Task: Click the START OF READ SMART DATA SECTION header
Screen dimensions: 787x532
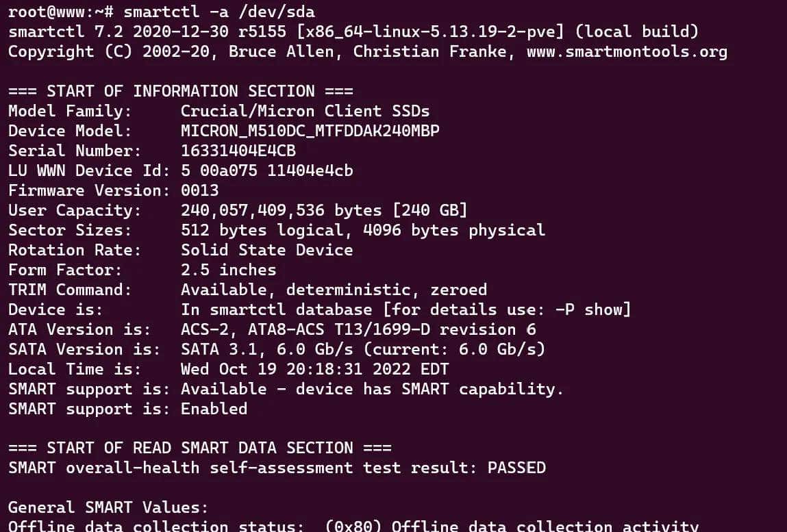Action: coord(199,448)
